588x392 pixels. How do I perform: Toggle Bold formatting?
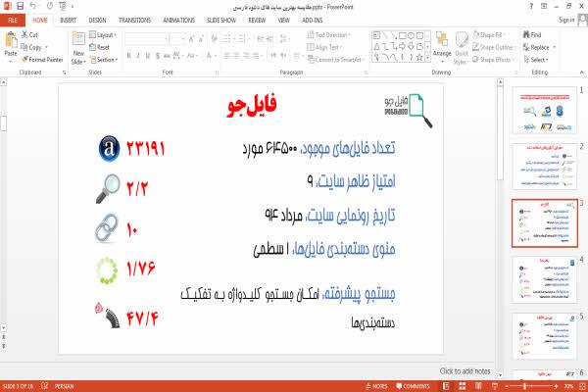(x=128, y=56)
